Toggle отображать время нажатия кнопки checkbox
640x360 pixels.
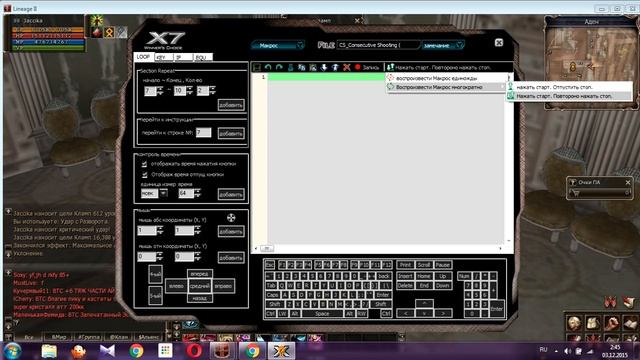144,164
